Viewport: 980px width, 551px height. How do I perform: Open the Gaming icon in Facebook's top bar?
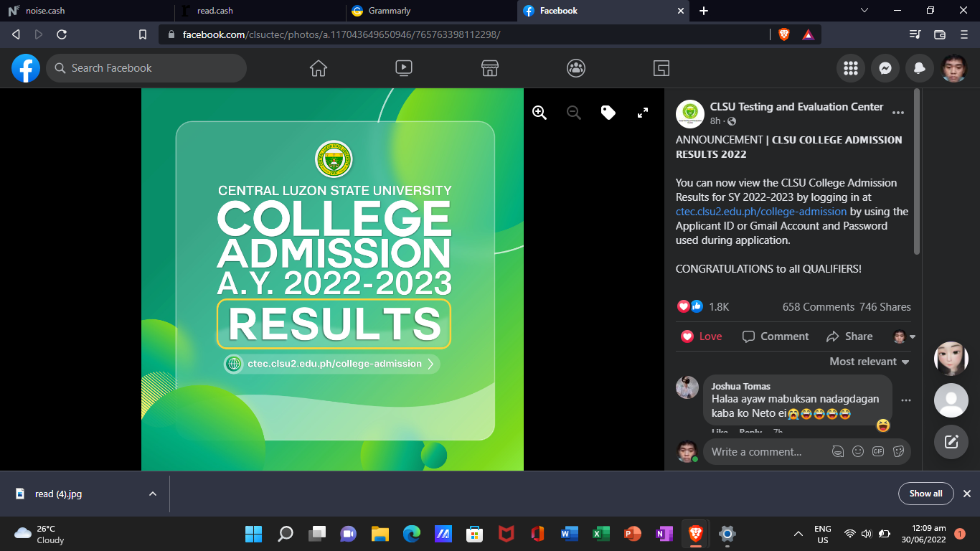661,68
